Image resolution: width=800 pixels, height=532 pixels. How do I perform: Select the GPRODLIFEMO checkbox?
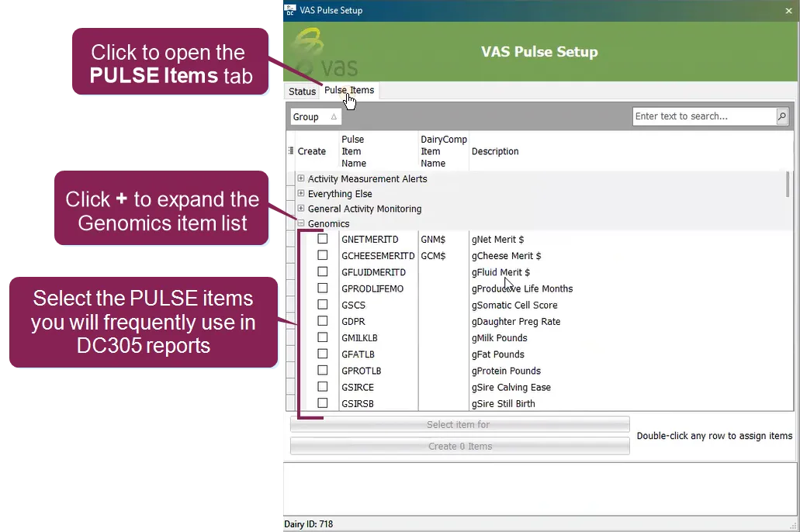point(323,288)
